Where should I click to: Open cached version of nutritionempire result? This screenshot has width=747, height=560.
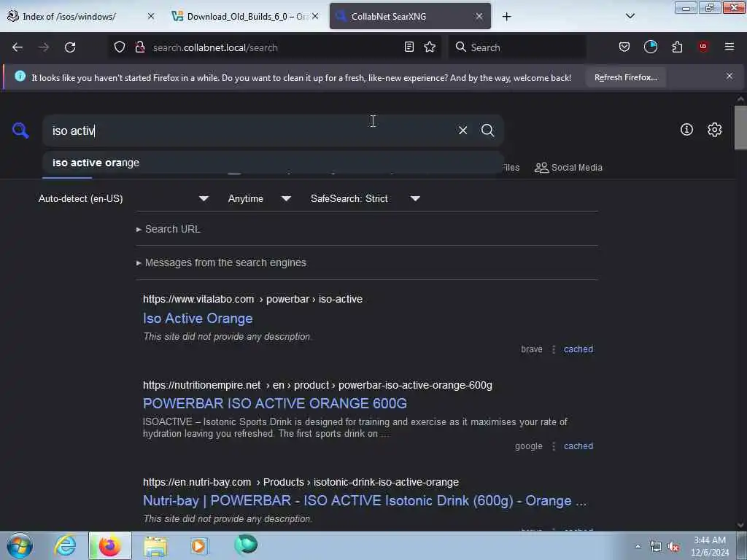(578, 446)
